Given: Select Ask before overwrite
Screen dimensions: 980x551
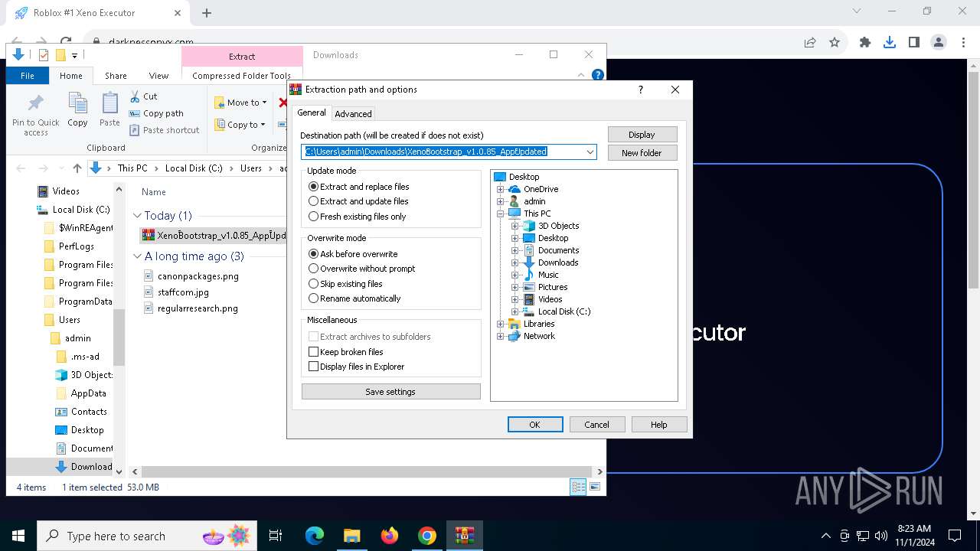Looking at the screenshot, I should pyautogui.click(x=353, y=254).
